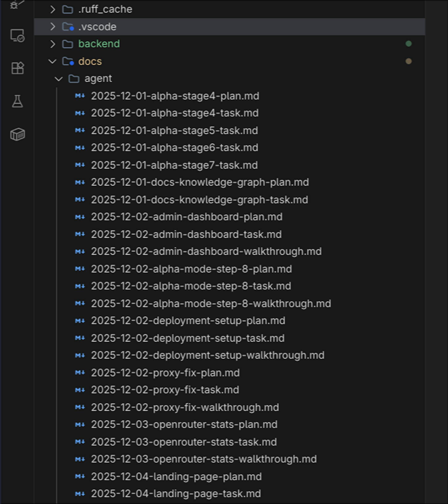Open 2025-12-03-openrouter-stats-walkthrough.md file
This screenshot has height=504, width=448.
(204, 459)
